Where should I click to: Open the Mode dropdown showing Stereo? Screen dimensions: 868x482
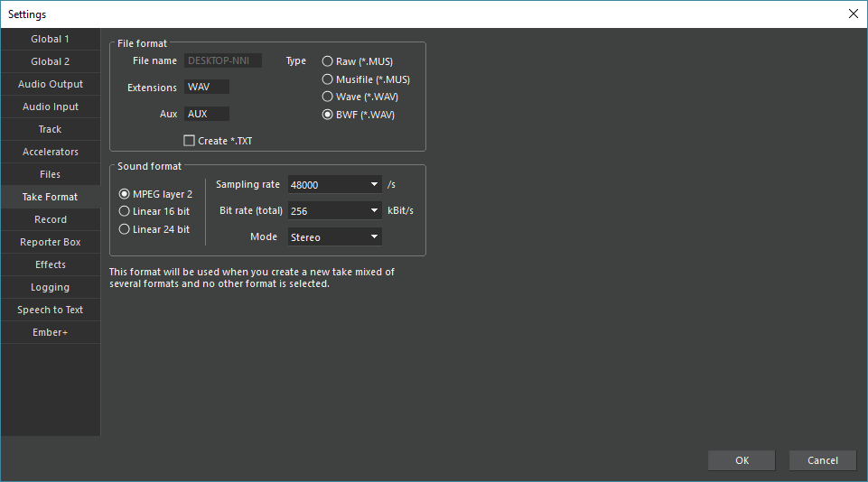[x=334, y=237]
